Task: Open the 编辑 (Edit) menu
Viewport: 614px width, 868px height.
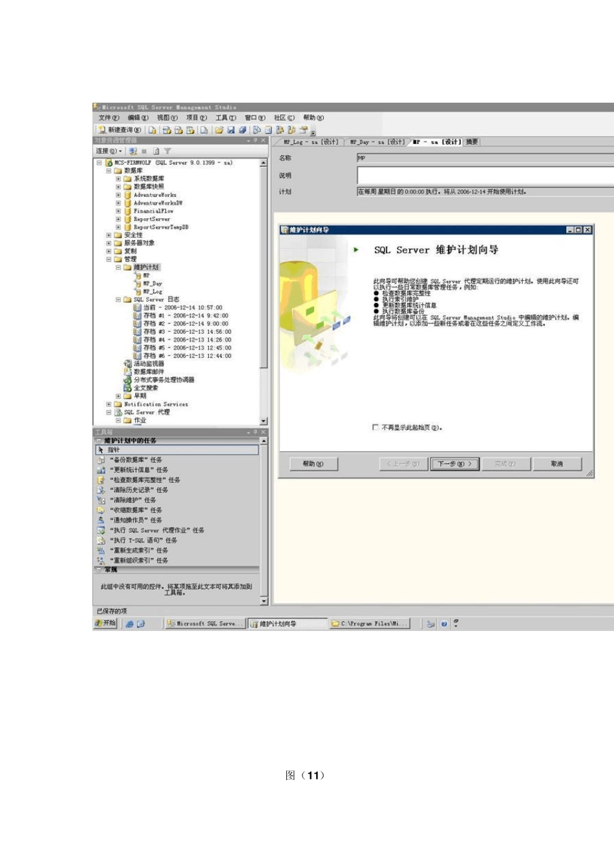Action: [138, 118]
